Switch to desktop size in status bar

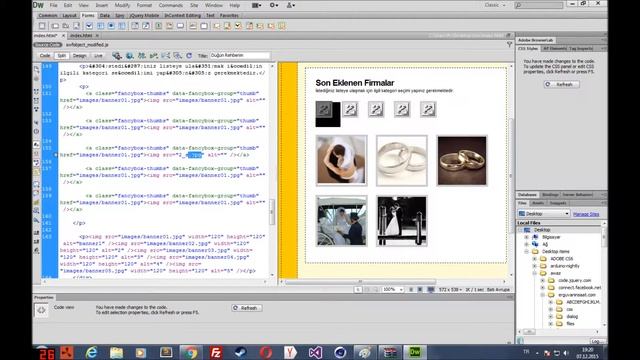pyautogui.click(x=431, y=289)
